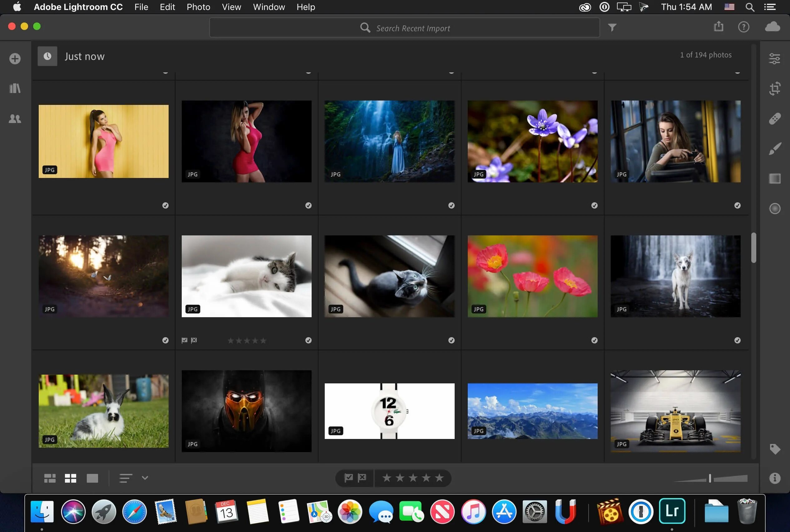The image size is (790, 532).
Task: Select the Crop and Rotate tool
Action: 774,89
